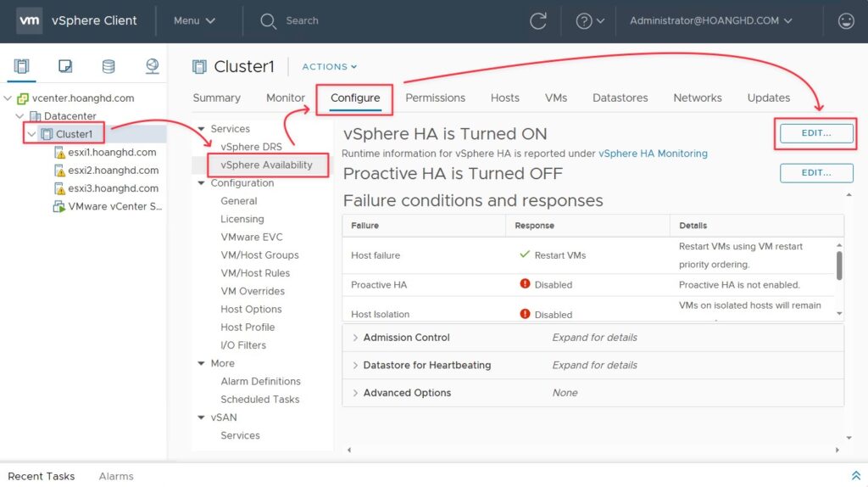
Task: Click esxi2 host warning icon
Action: [x=59, y=171]
